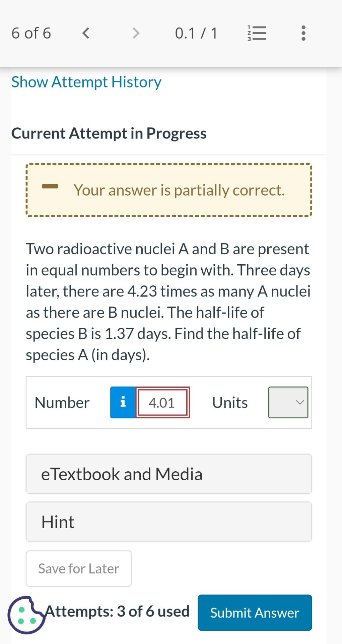
Task: Click the partially correct warning banner
Action: 169,190
